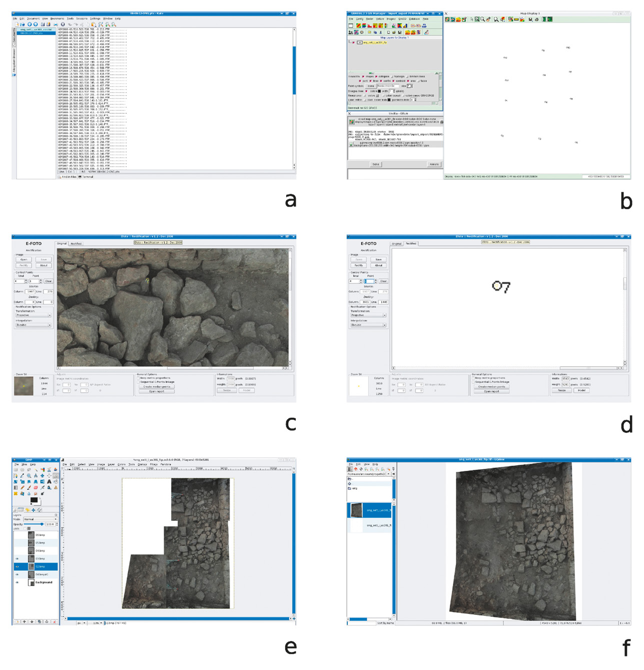Toggle visibility eye of layer 03.bmp in GIMP
Screen dimensions: 644x670
(17, 558)
